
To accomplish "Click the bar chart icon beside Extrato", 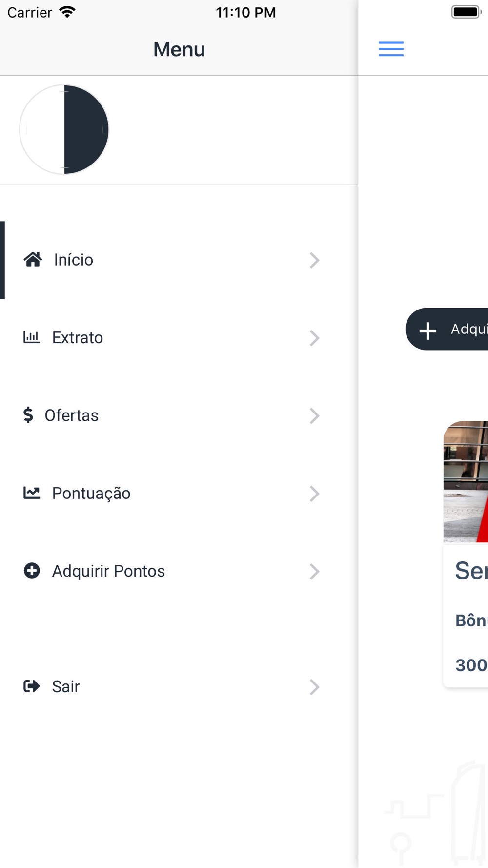I will coord(32,337).
